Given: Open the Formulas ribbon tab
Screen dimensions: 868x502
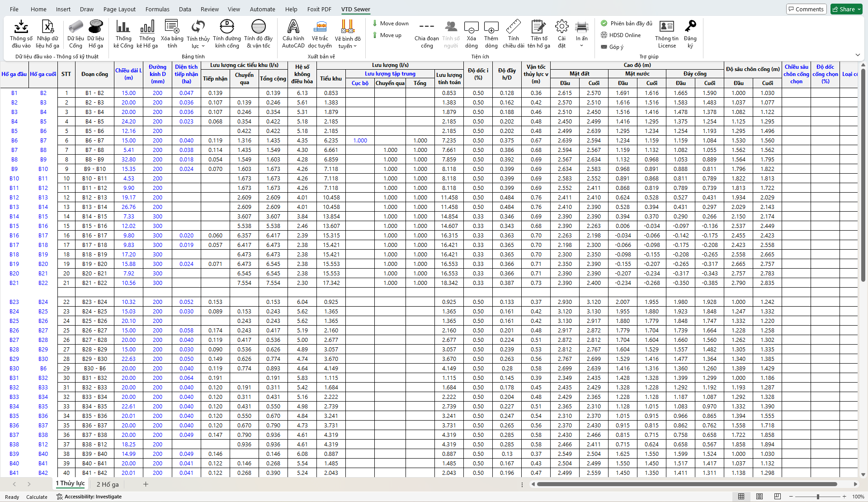Looking at the screenshot, I should click(157, 9).
